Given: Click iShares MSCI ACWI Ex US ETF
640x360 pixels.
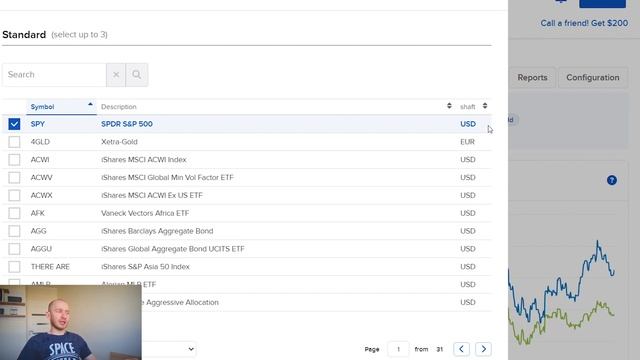Looking at the screenshot, I should click(152, 195).
